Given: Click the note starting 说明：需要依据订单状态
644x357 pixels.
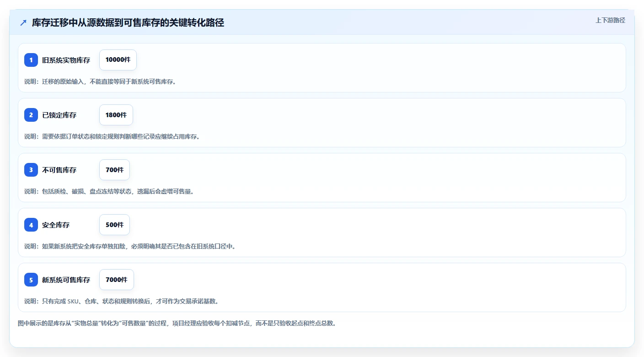Looking at the screenshot, I should (x=112, y=136).
